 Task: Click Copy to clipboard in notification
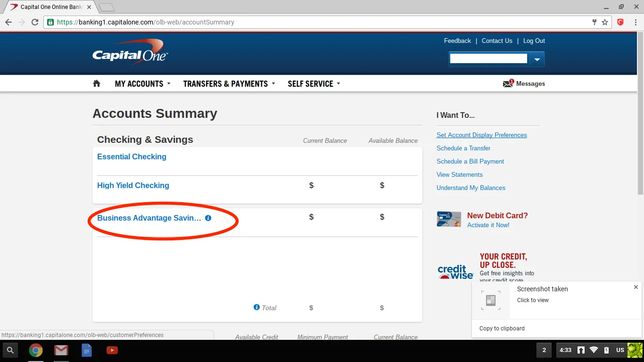(x=502, y=329)
